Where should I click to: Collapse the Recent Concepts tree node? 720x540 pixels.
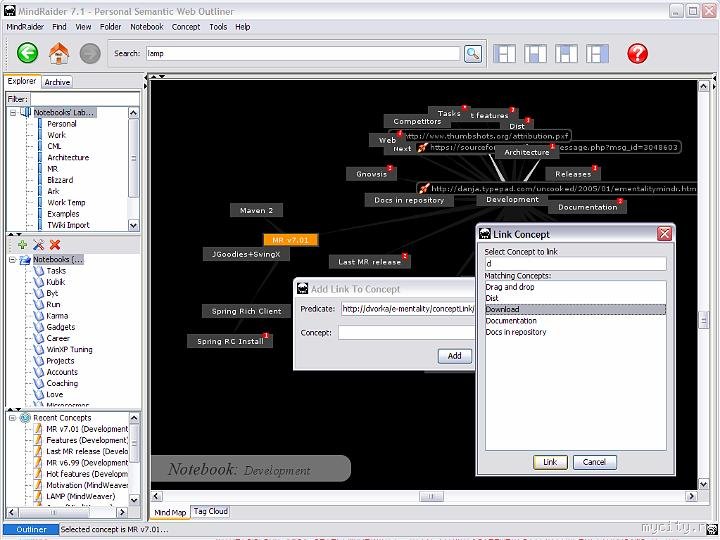(x=12, y=418)
